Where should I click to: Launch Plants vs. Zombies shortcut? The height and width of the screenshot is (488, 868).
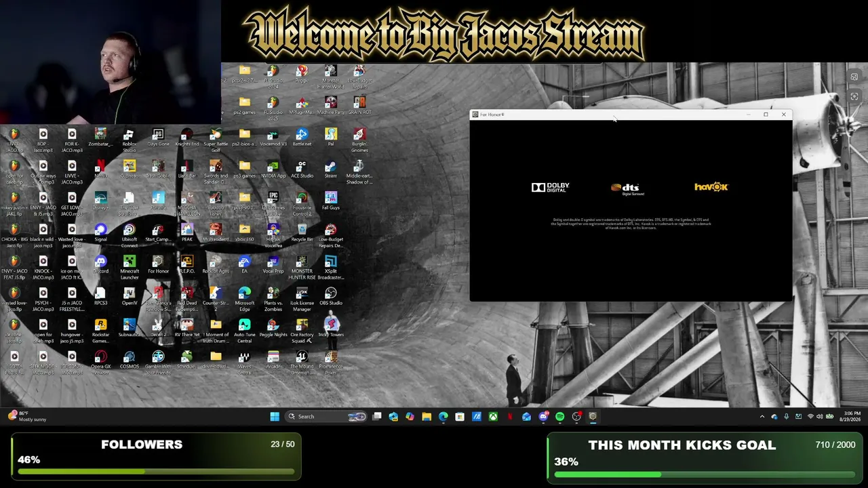(273, 299)
